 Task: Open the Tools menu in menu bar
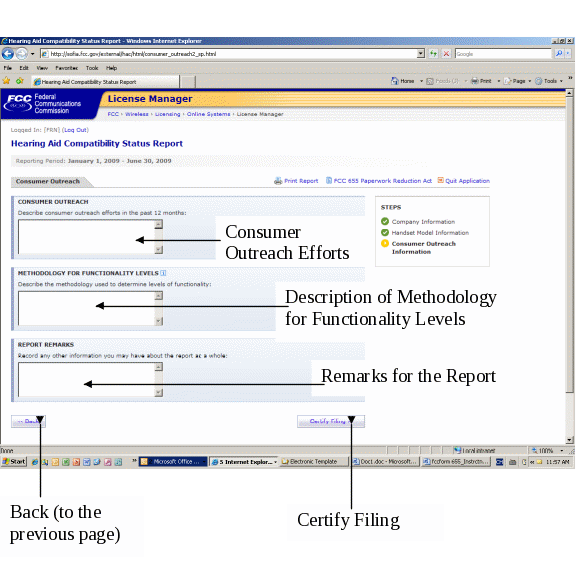coord(92,68)
